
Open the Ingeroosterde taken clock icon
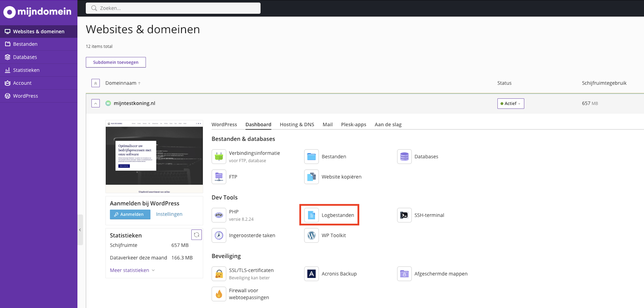click(x=219, y=235)
